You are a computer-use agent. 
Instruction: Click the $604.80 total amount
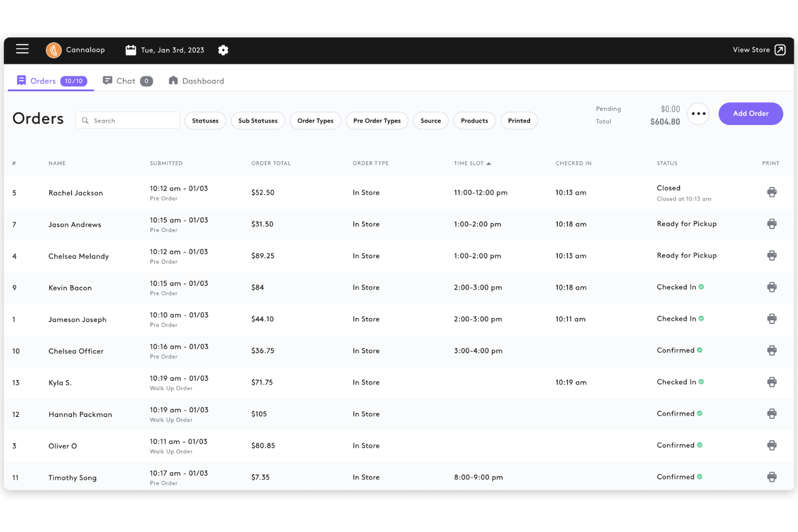point(665,122)
